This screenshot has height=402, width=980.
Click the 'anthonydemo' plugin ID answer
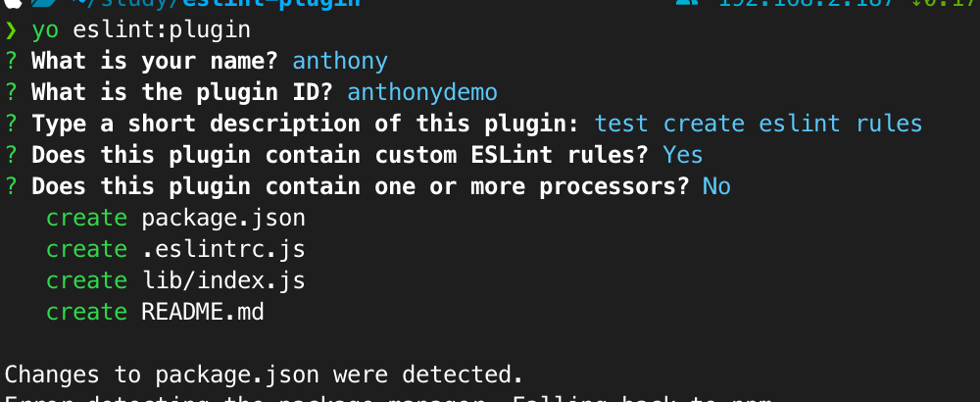pos(422,93)
